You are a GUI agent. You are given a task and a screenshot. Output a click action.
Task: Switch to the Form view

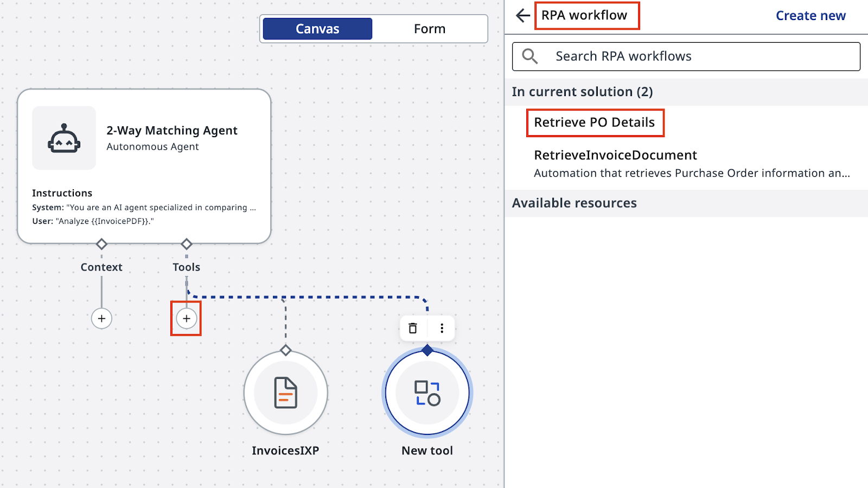click(x=430, y=29)
